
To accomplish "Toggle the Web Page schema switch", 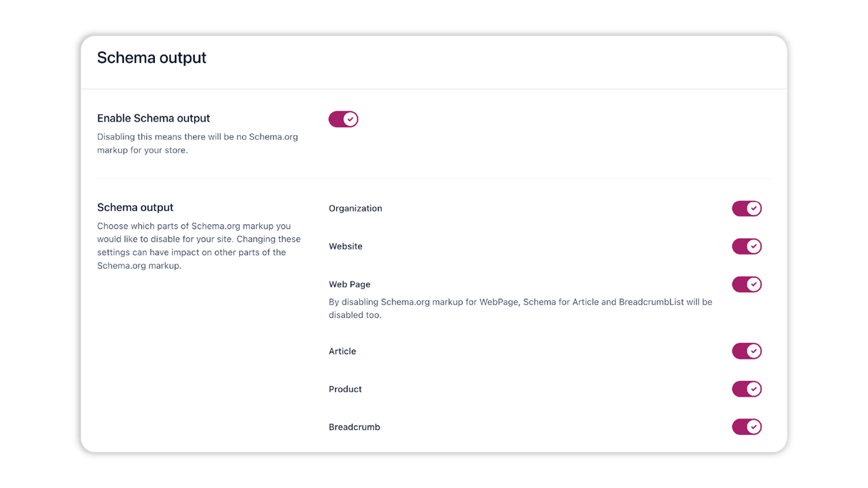I will pyautogui.click(x=747, y=284).
